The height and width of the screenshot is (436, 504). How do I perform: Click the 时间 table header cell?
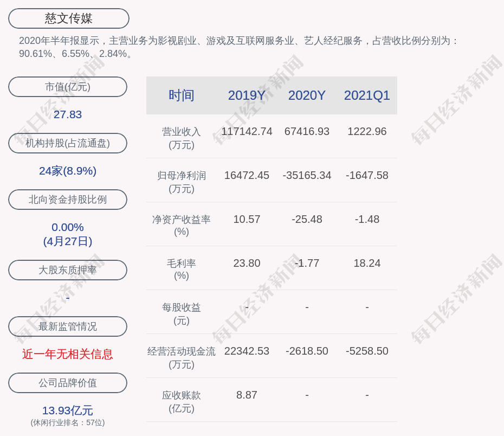[x=181, y=95]
